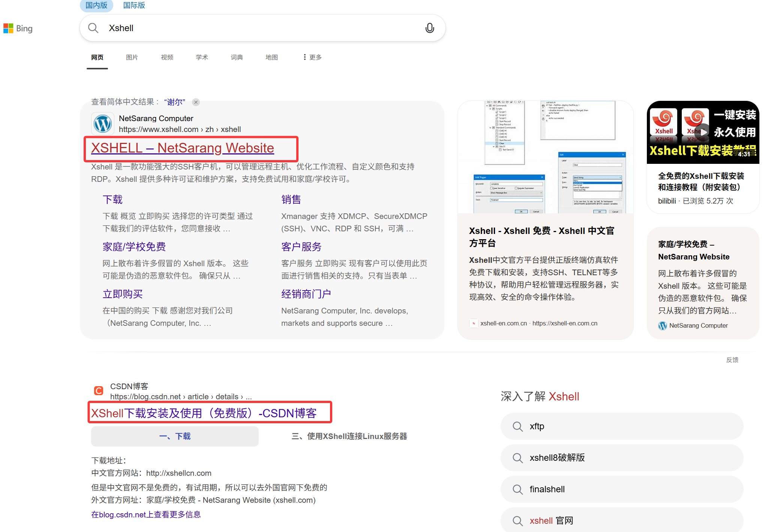Switch to 国内版 search mode

96,5
